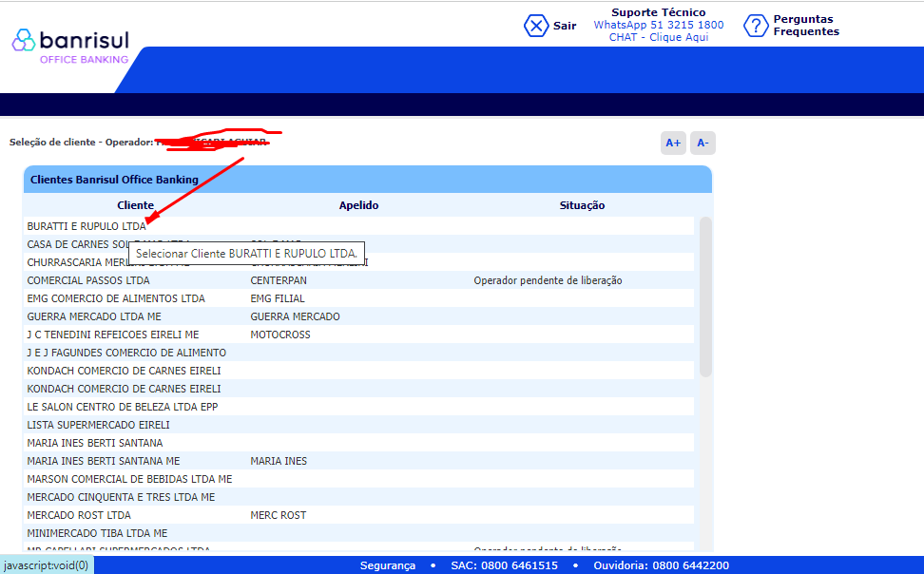Click the client list vertical scrollbar

pos(704,297)
